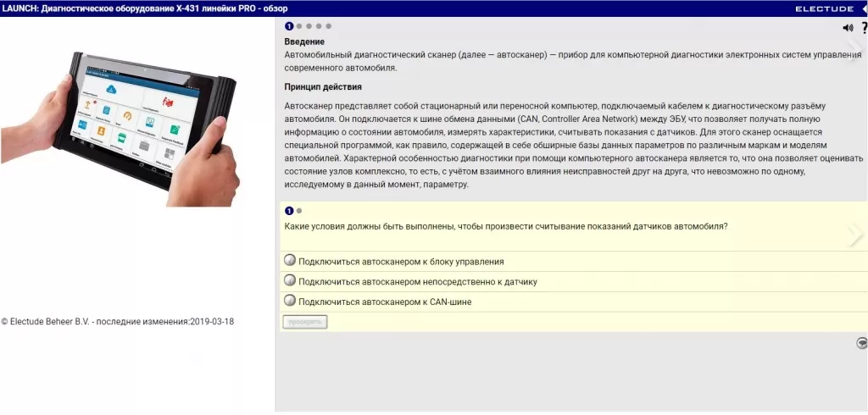The height and width of the screenshot is (415, 868).
Task: Choose 'Подключиться автосканером непосредственно к датчику'
Action: click(x=290, y=280)
